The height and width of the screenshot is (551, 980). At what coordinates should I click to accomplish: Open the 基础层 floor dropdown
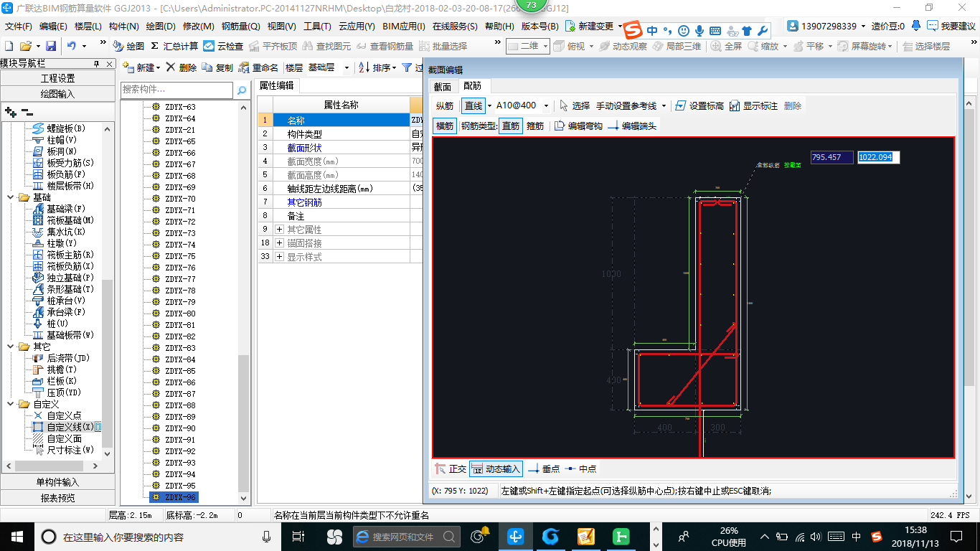coord(347,67)
